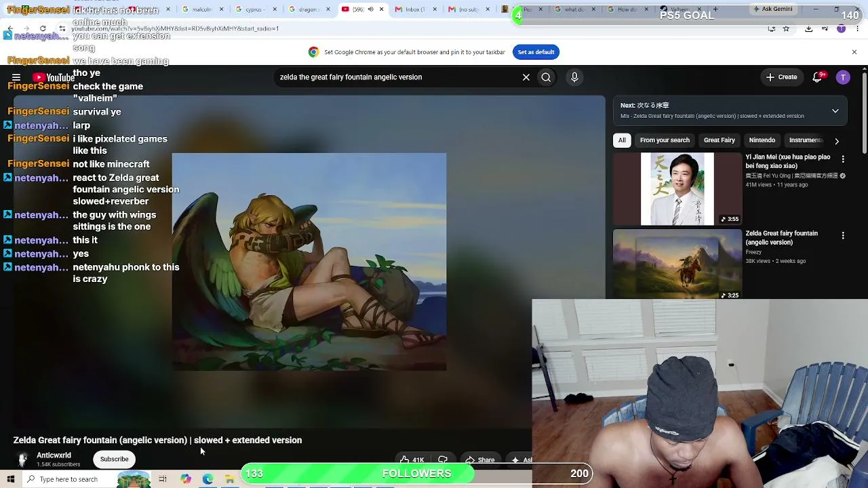Screen dimensions: 868x488
Task: Select the Instrumental filter chip
Action: 805,140
